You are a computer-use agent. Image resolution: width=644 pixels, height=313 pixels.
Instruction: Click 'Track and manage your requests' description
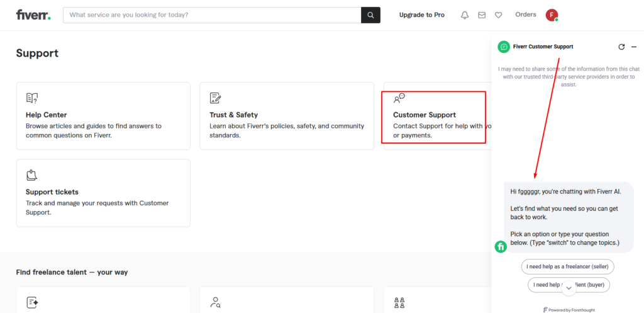[x=97, y=208]
